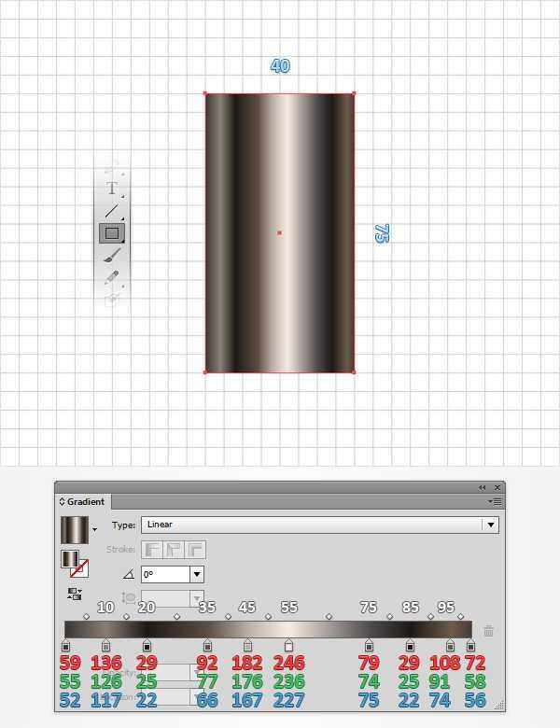The width and height of the screenshot is (560, 728).
Task: Select the Line Segment tool
Action: (112, 211)
